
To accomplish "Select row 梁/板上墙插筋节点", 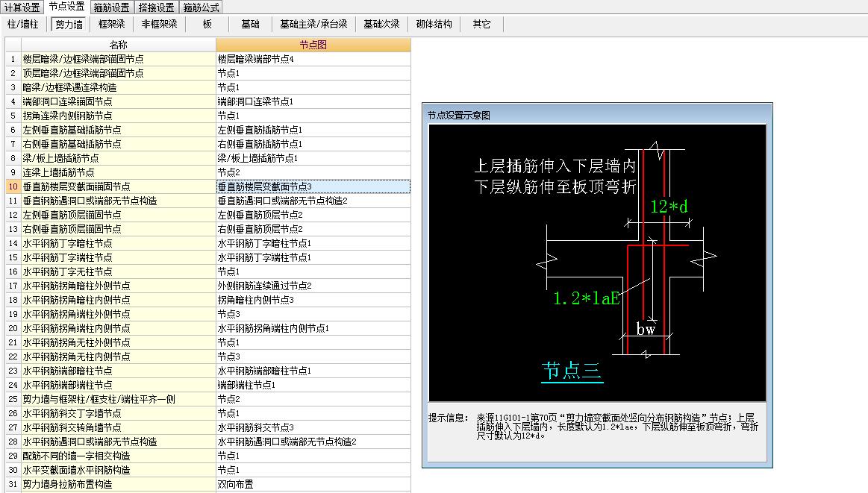I will pos(119,158).
